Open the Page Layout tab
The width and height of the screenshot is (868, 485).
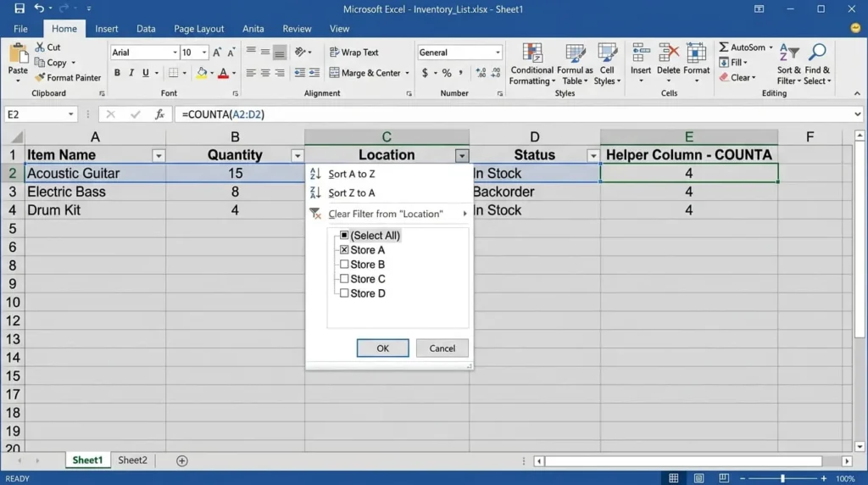click(x=198, y=29)
